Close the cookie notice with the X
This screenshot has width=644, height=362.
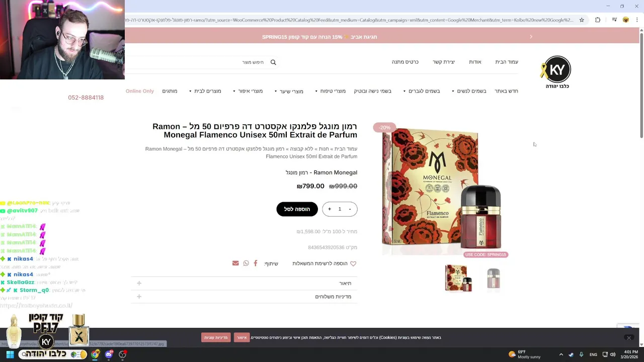(628, 337)
